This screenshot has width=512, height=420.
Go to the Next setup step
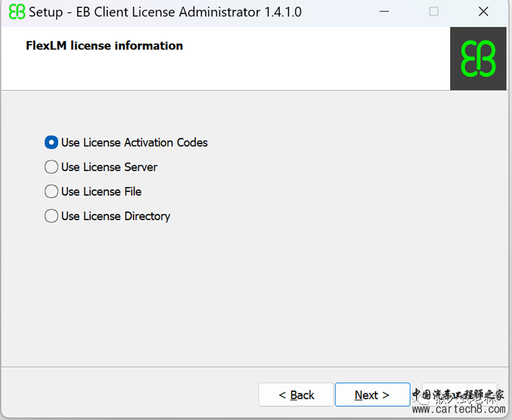(372, 395)
